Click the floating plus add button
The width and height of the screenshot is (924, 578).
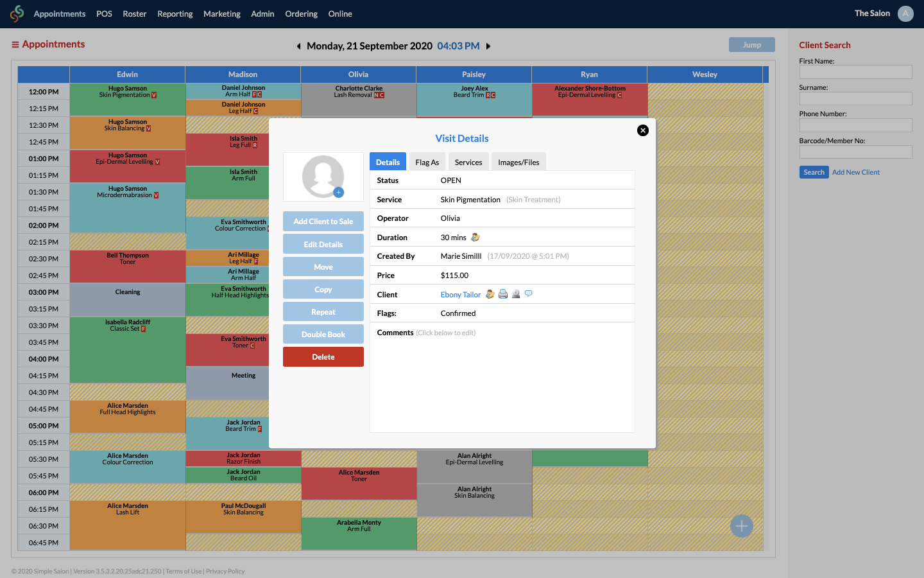742,526
